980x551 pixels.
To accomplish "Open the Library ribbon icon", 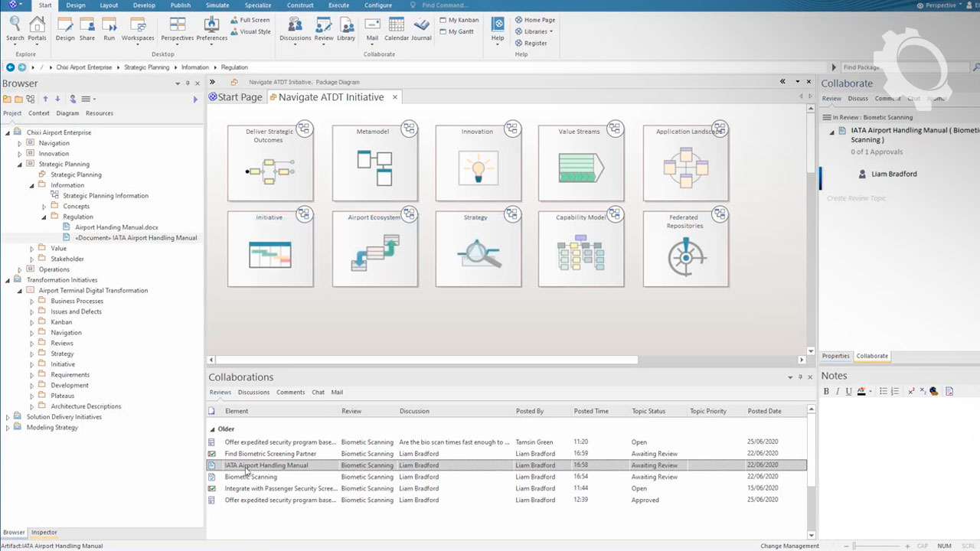I will (x=346, y=28).
